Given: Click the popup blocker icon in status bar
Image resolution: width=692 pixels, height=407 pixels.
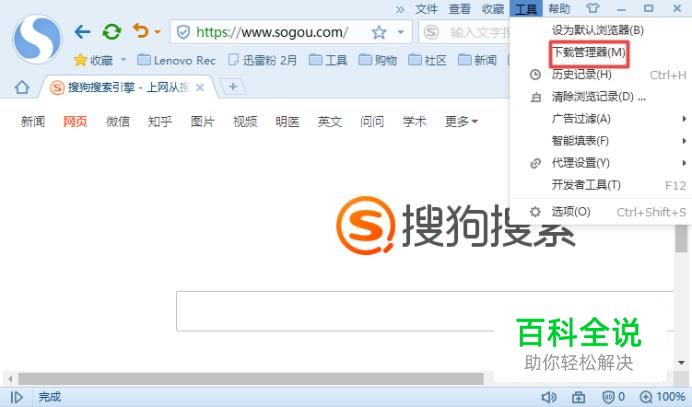Looking at the screenshot, I should click(x=579, y=397).
